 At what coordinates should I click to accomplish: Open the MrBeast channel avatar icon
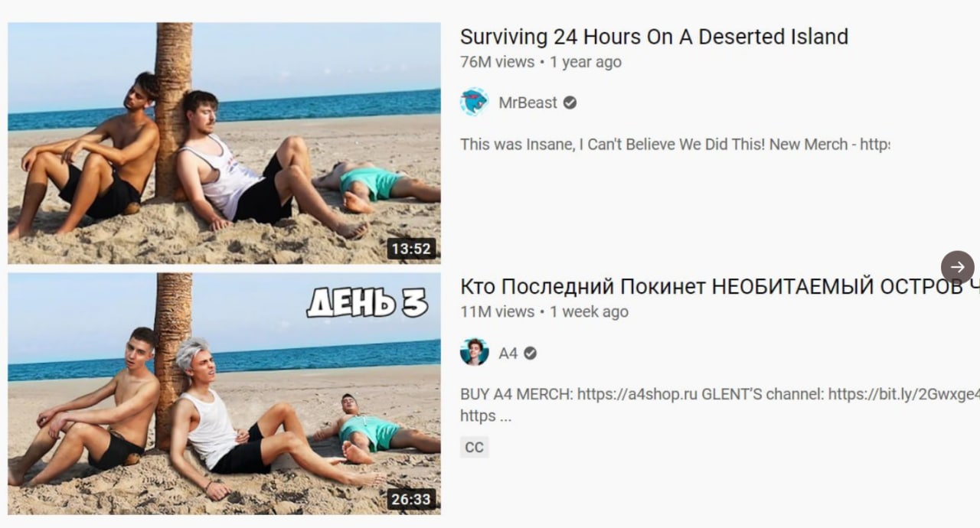point(475,103)
